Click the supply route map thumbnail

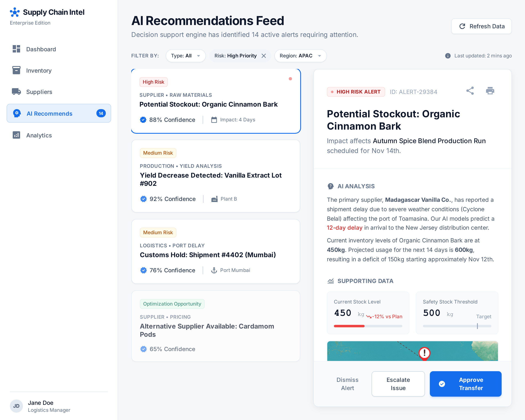412,351
